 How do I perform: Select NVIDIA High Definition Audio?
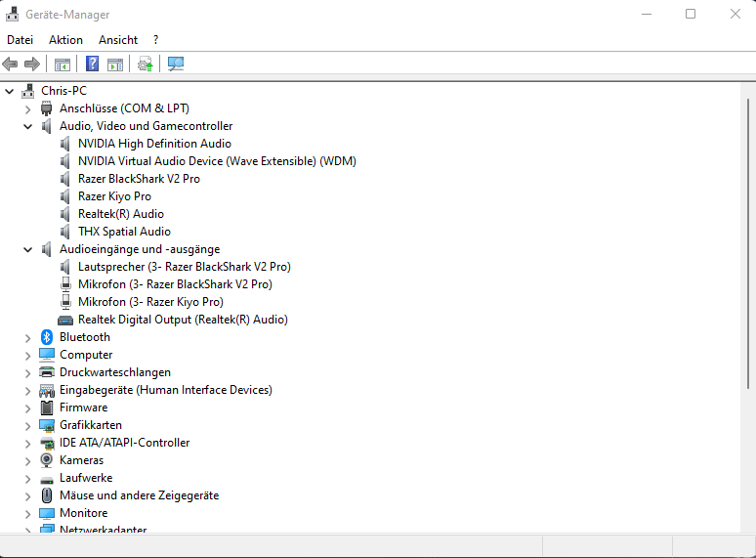pyautogui.click(x=154, y=144)
